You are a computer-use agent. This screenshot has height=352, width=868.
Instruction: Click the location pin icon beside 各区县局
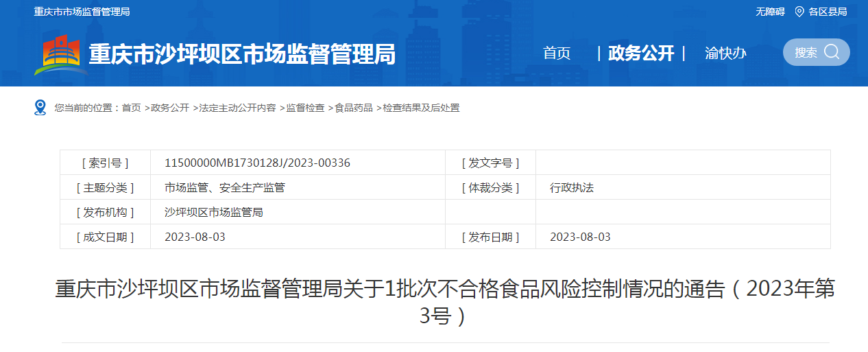pyautogui.click(x=799, y=12)
